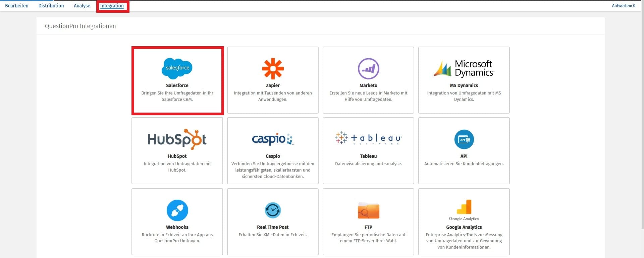Select the MS Dynamics title
This screenshot has width=644, height=258.
click(464, 85)
